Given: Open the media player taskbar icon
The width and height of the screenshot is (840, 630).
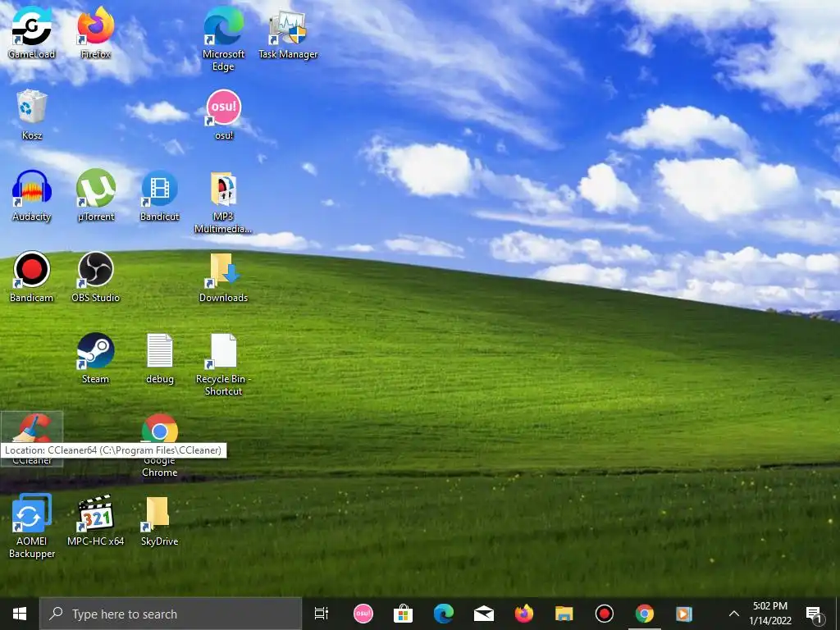Looking at the screenshot, I should (x=684, y=614).
